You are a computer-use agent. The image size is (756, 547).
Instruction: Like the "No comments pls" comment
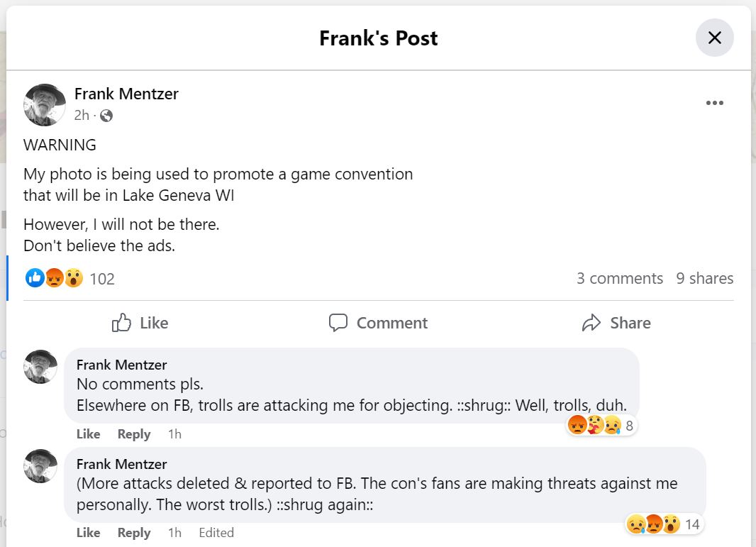pos(88,433)
